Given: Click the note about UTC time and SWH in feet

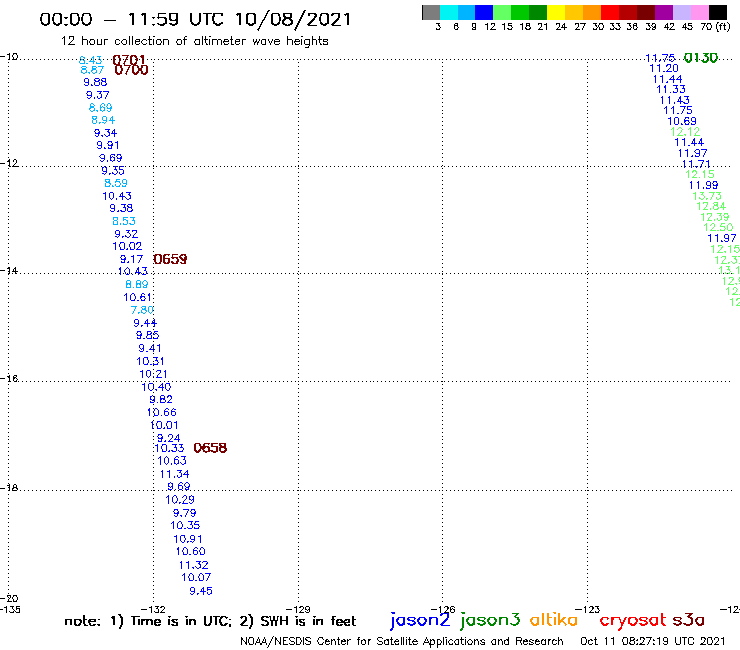Looking at the screenshot, I should pyautogui.click(x=210, y=621).
